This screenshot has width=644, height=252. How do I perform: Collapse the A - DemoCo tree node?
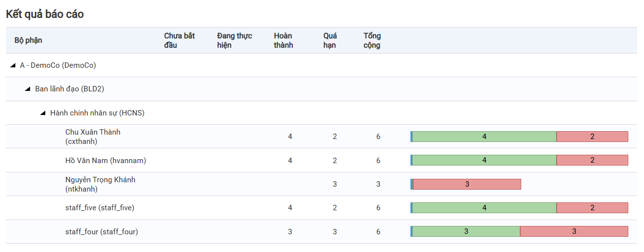click(13, 65)
